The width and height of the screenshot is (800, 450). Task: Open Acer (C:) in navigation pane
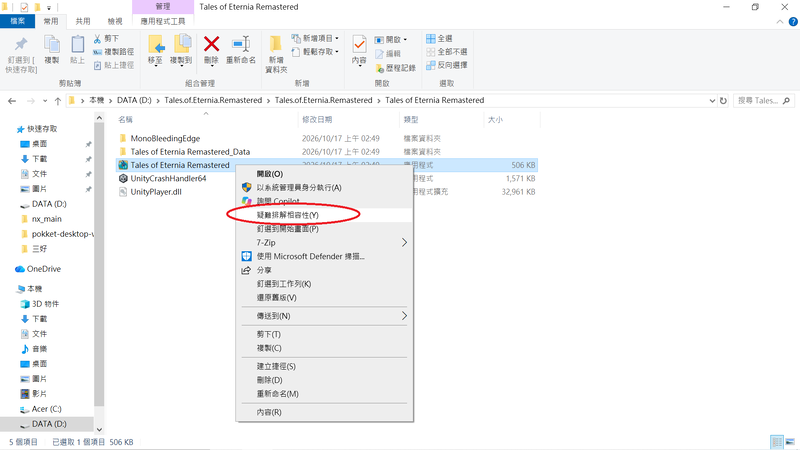46,409
